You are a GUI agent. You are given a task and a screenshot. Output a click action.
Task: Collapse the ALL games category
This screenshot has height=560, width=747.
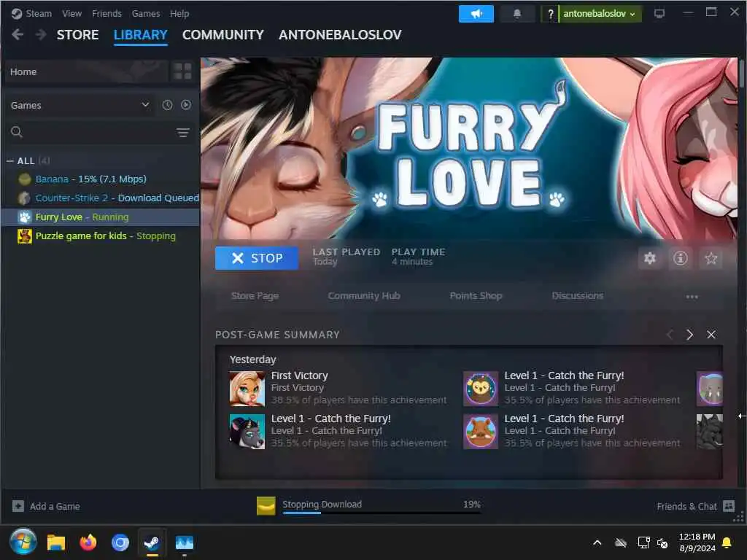point(10,161)
